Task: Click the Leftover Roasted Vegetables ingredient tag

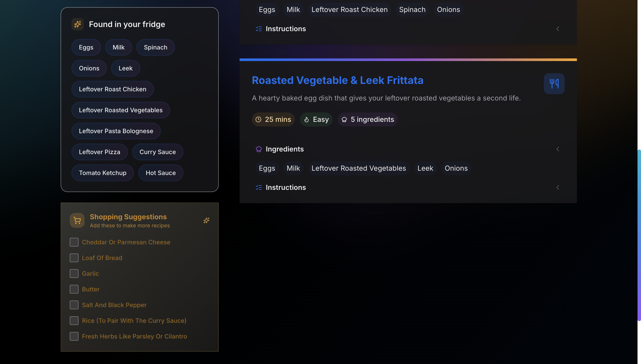Action: pos(358,168)
